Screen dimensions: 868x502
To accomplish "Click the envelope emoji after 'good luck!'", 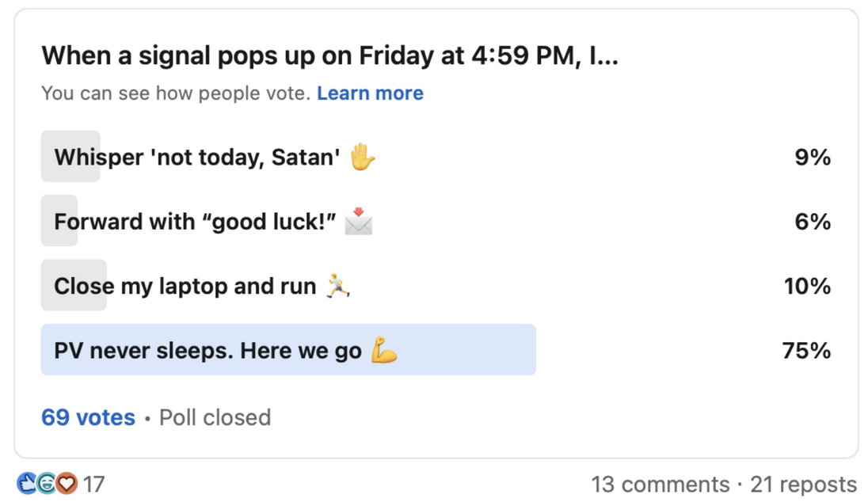I will coord(359,221).
